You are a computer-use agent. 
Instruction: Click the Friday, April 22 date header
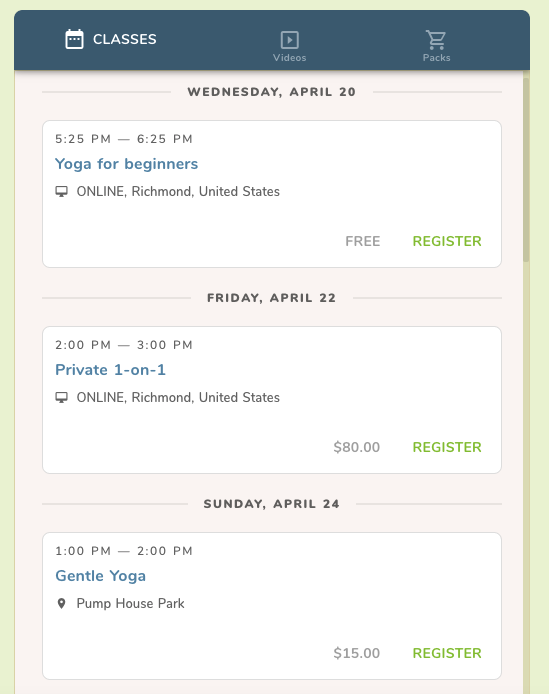coord(271,298)
